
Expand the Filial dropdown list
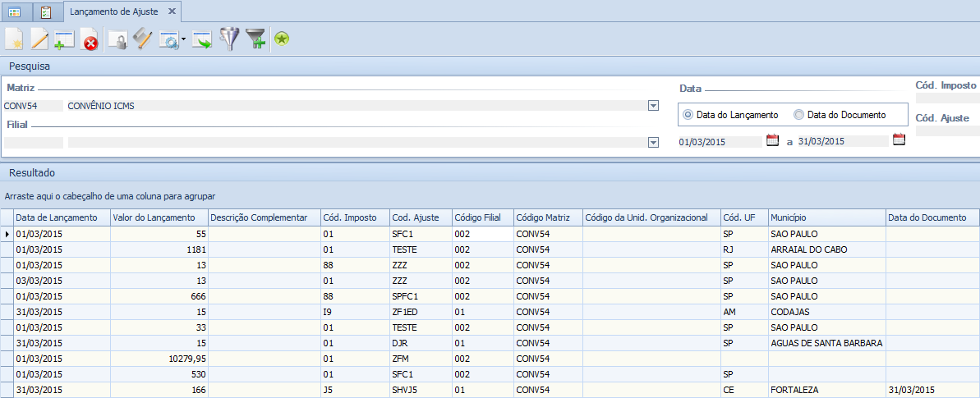click(x=653, y=142)
